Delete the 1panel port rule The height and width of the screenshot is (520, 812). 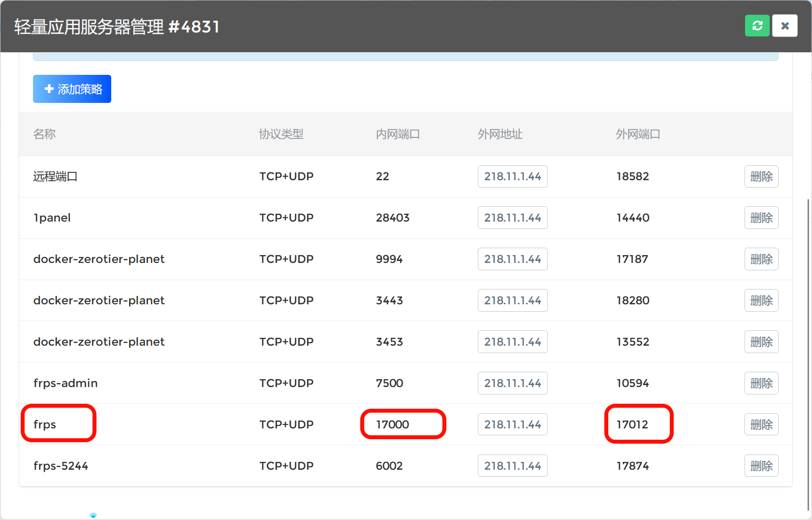pyautogui.click(x=761, y=218)
